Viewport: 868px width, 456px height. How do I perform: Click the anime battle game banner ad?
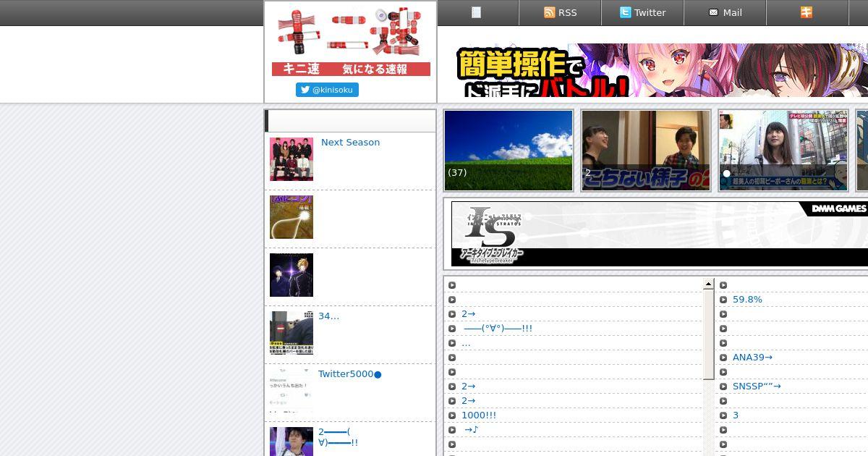[x=661, y=70]
